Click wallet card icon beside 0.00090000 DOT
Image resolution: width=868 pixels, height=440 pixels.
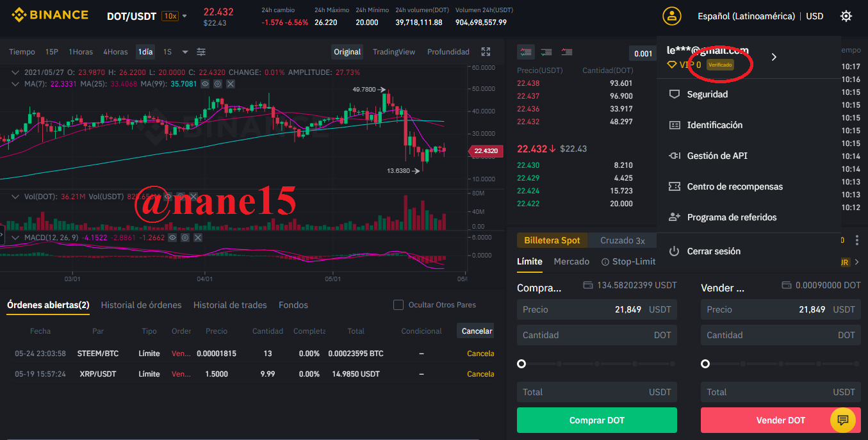(787, 285)
